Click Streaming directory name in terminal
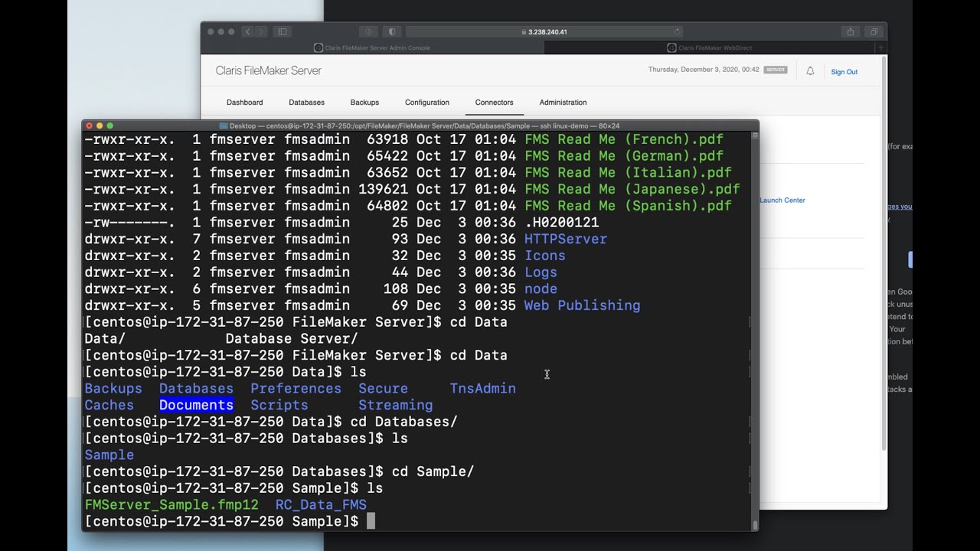Screen dimensions: 980x551 (396, 406)
